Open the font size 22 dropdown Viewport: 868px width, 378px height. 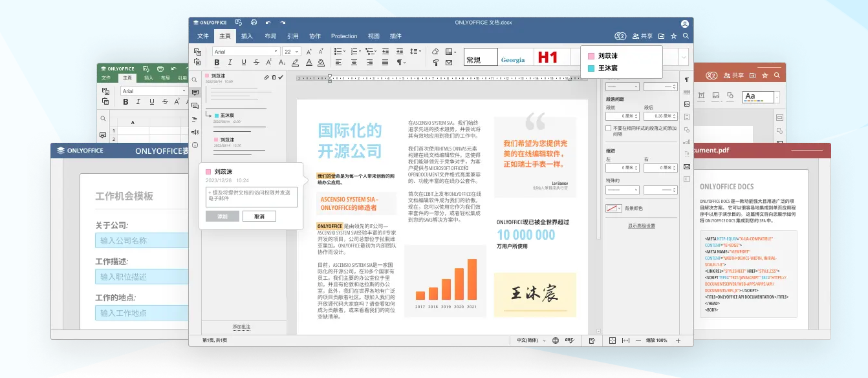[x=297, y=52]
